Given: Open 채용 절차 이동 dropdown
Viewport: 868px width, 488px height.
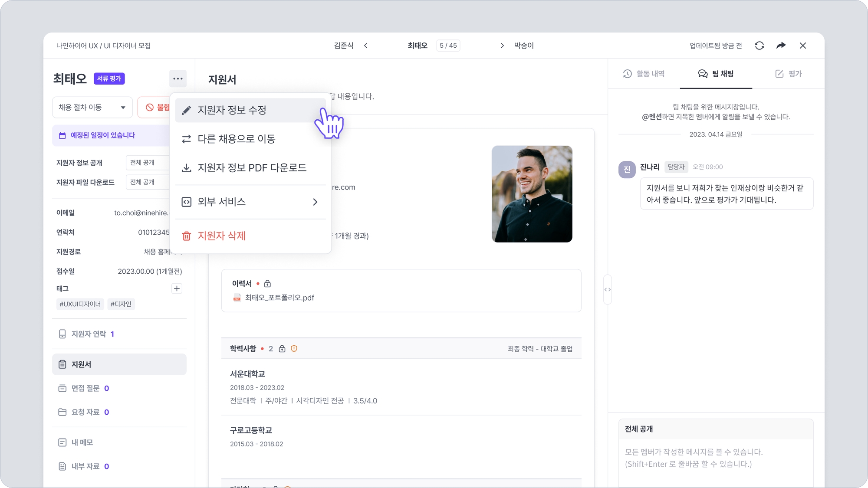Looking at the screenshot, I should (x=92, y=107).
